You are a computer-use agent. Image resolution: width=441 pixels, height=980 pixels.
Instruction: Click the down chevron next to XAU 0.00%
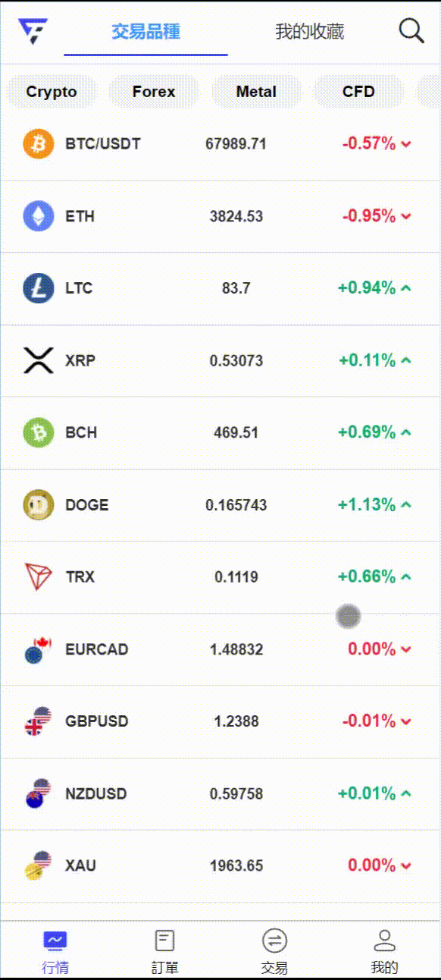click(x=406, y=865)
